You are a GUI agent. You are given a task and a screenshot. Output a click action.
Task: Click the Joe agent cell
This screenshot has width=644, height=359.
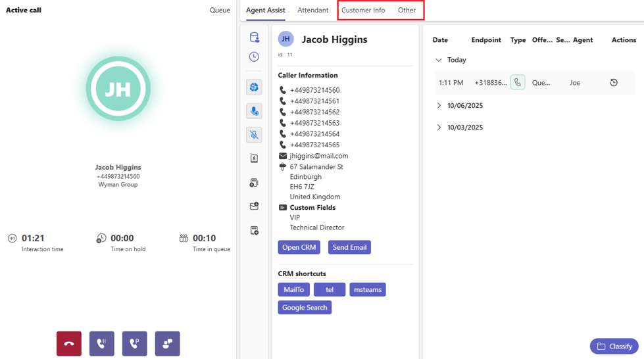(x=575, y=83)
